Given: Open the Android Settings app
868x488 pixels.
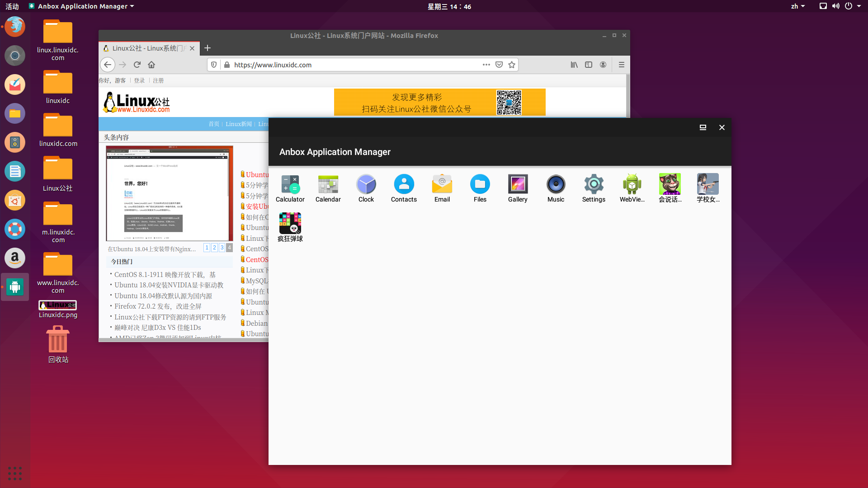Looking at the screenshot, I should click(594, 185).
